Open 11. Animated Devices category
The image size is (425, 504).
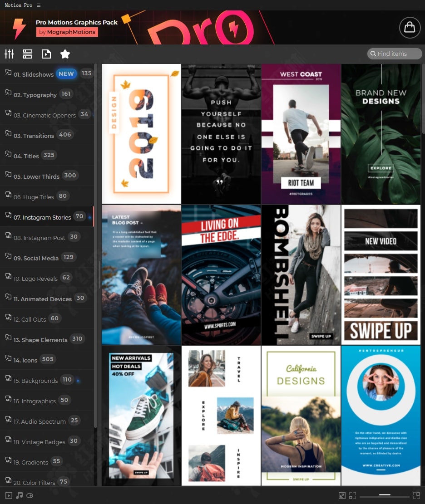click(47, 298)
